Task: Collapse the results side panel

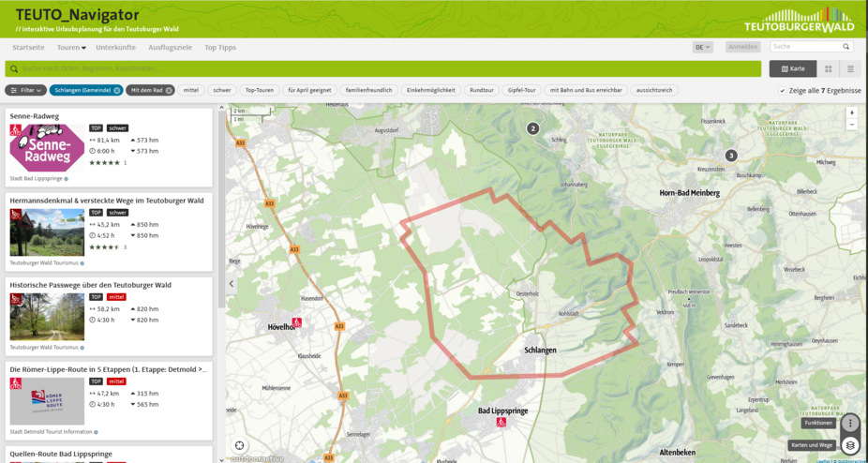Action: coord(232,283)
